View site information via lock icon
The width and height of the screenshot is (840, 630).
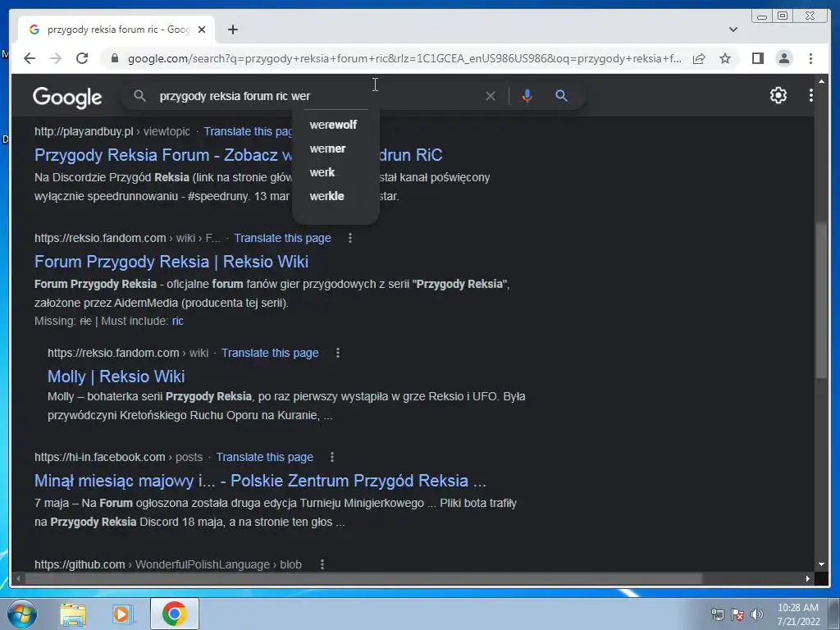(x=115, y=58)
